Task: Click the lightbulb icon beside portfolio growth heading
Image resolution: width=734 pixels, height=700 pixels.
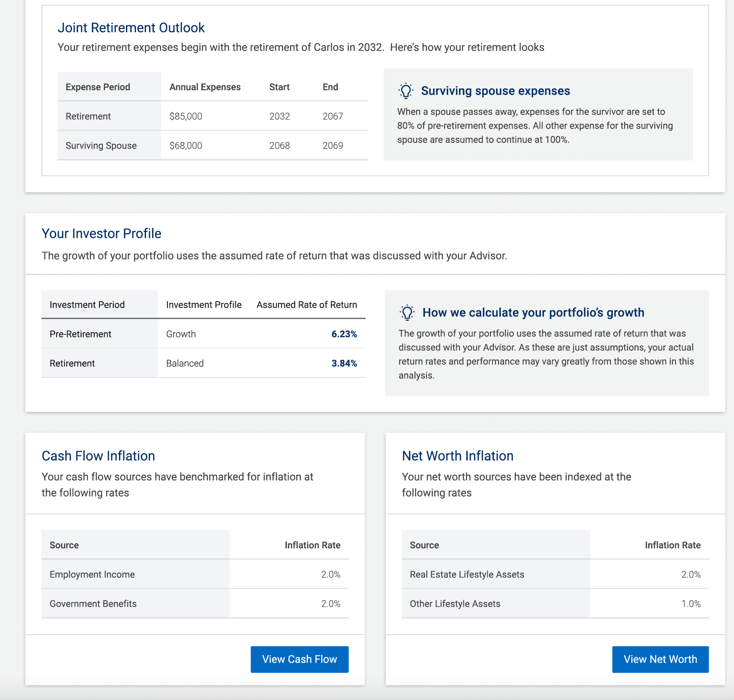Action: tap(407, 313)
